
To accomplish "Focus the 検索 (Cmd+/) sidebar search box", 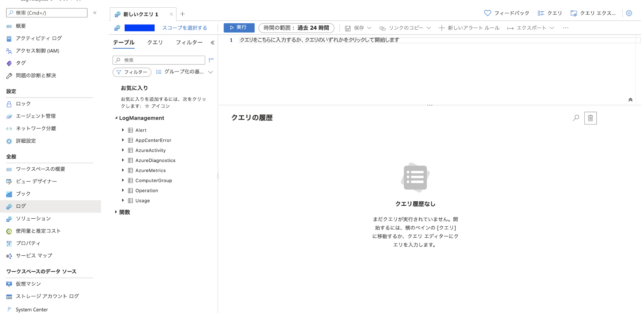I will 47,13.
